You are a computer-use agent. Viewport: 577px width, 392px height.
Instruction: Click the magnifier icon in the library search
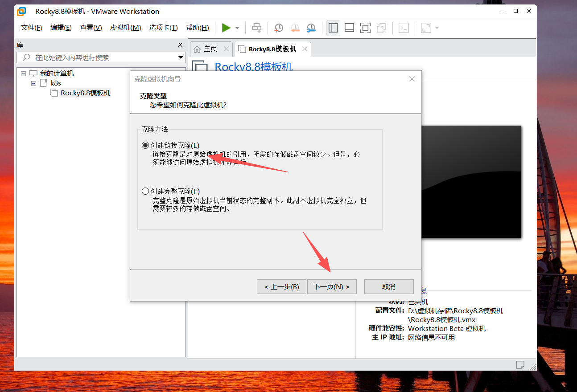27,57
